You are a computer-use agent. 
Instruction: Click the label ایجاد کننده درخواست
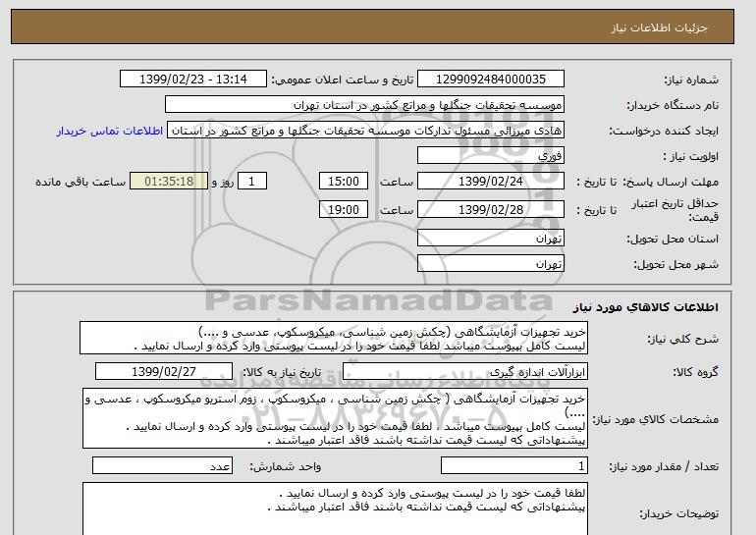(664, 132)
